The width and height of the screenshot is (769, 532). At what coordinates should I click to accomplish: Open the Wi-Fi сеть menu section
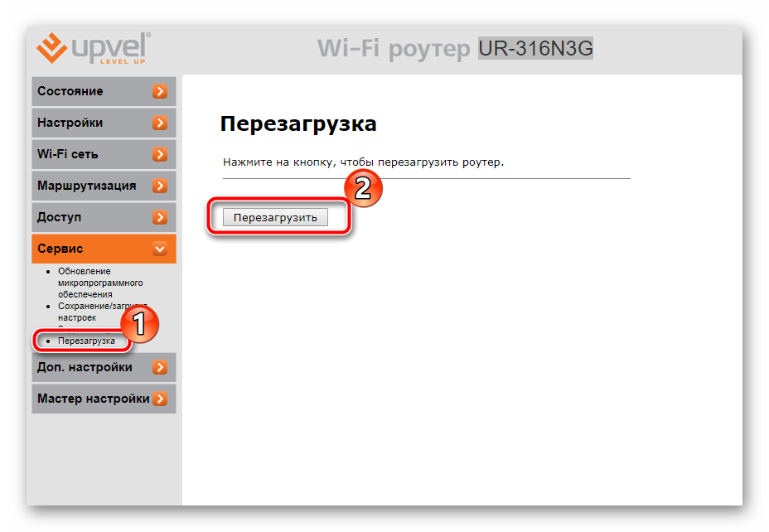[104, 154]
